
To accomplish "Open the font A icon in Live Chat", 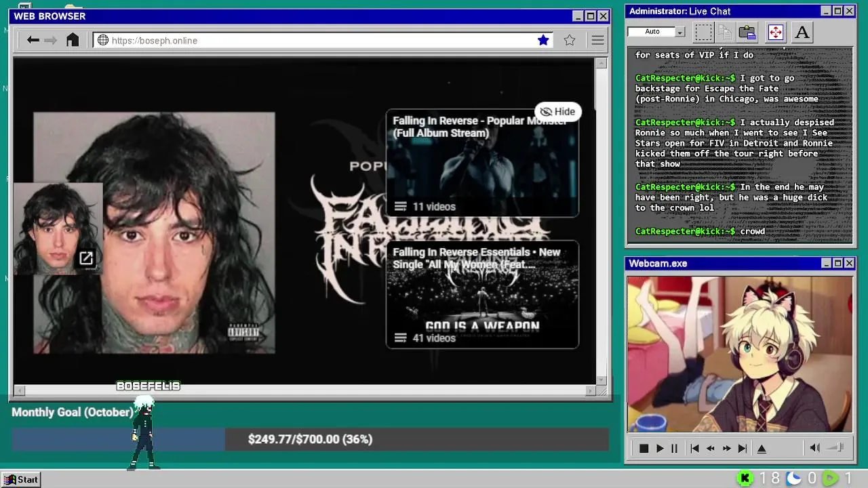I will coord(802,32).
